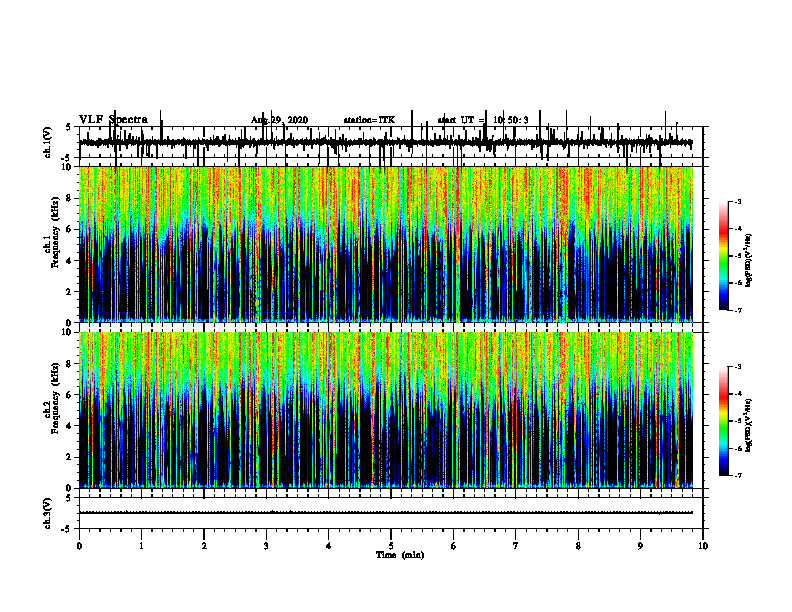Viewport: 792px width, 612px height.
Task: Click the "5" minute tick label
Action: tap(391, 546)
